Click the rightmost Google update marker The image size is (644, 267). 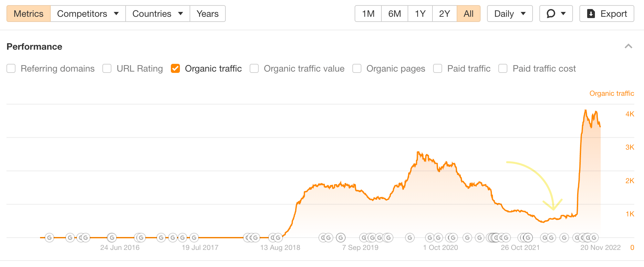[x=594, y=238]
